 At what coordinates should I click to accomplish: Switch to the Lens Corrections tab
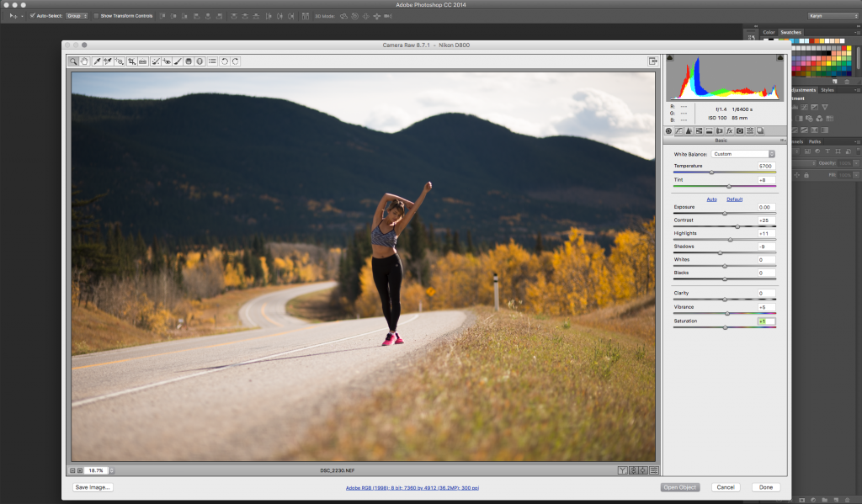tap(720, 130)
